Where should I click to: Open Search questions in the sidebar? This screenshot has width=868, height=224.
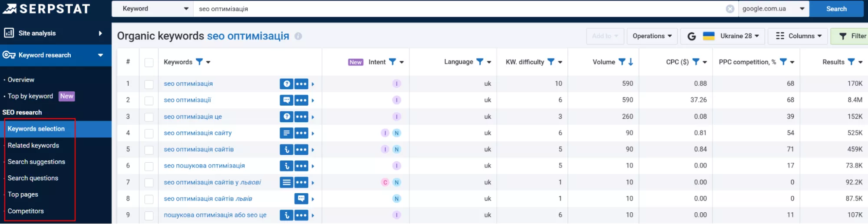pyautogui.click(x=33, y=178)
